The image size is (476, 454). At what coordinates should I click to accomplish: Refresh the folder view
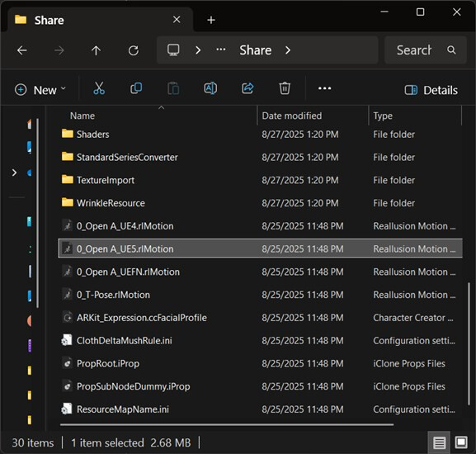coord(134,50)
